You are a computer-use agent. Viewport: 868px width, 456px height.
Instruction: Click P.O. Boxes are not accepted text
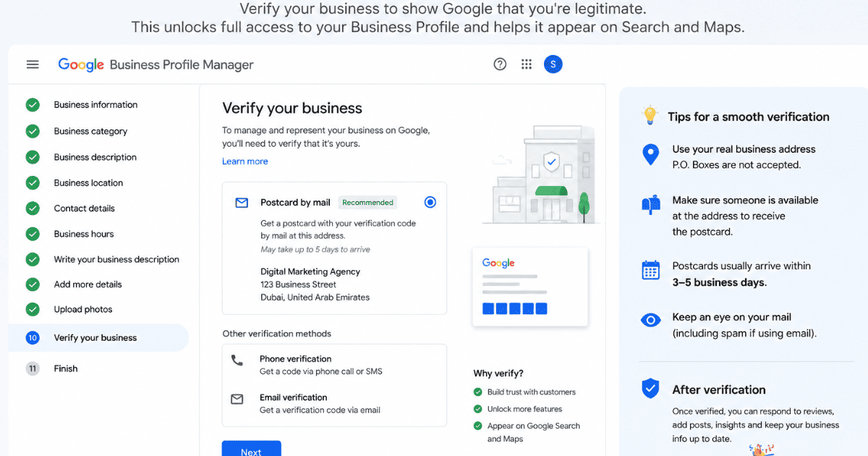tap(736, 165)
